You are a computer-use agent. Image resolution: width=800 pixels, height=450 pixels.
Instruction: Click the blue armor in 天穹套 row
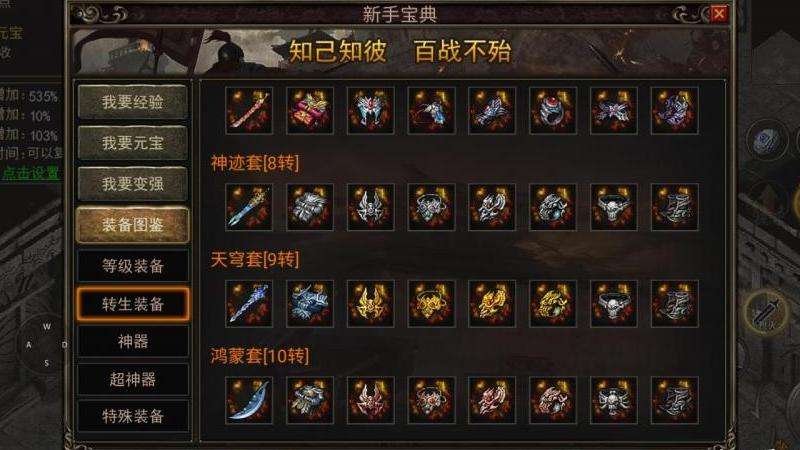(x=310, y=304)
